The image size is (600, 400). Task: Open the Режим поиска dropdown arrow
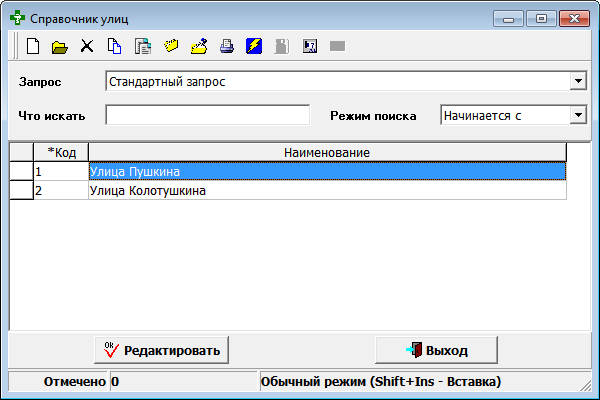[578, 115]
